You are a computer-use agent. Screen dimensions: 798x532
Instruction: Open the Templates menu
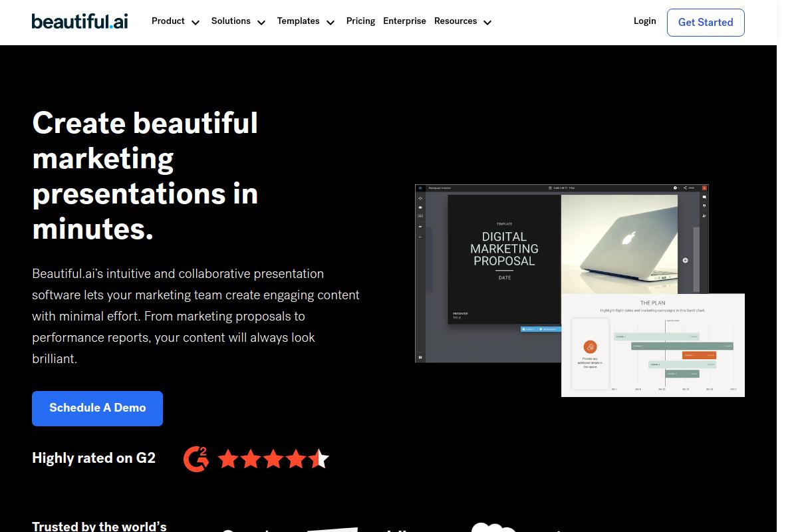point(298,21)
